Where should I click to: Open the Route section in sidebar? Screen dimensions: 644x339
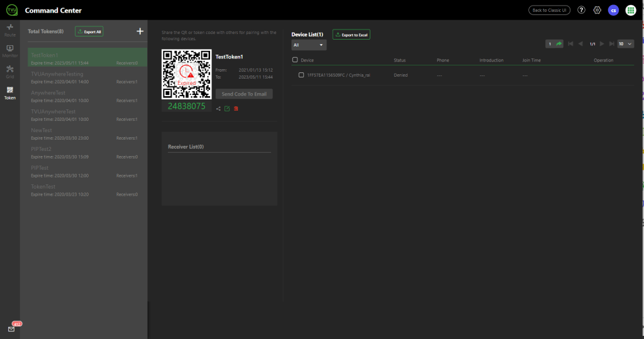[x=10, y=30]
